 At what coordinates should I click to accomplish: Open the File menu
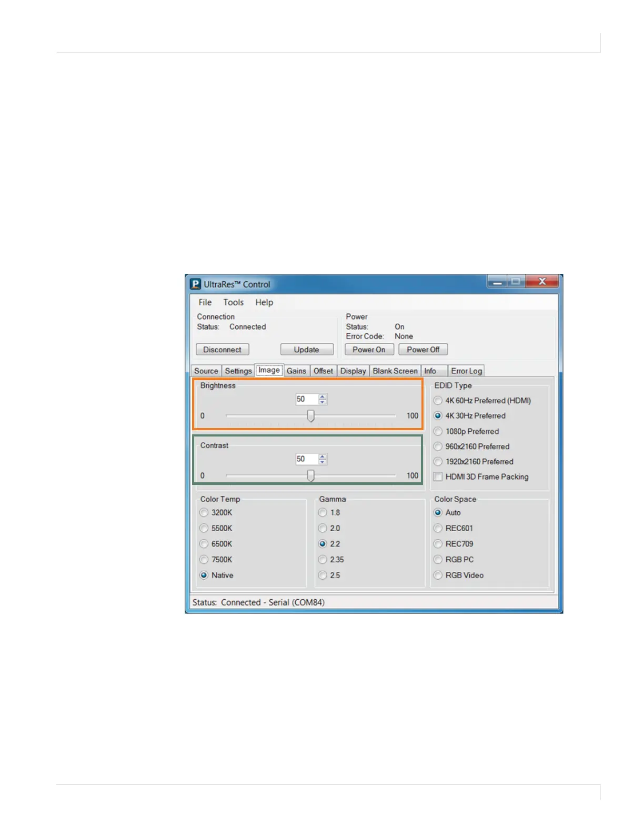205,302
